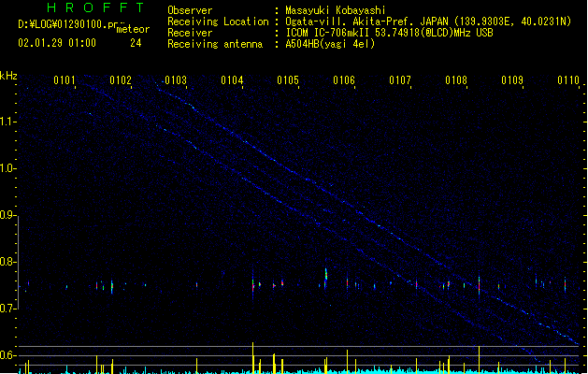Click the HROFFT title text

pyautogui.click(x=95, y=7)
